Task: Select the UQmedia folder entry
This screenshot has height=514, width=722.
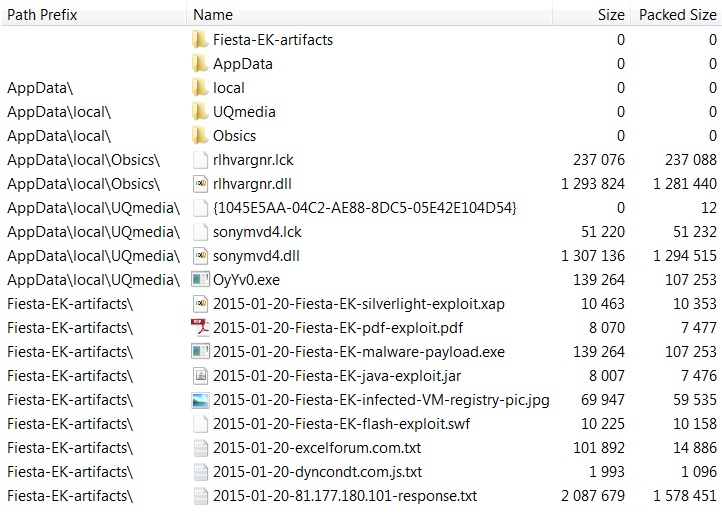Action: [244, 112]
